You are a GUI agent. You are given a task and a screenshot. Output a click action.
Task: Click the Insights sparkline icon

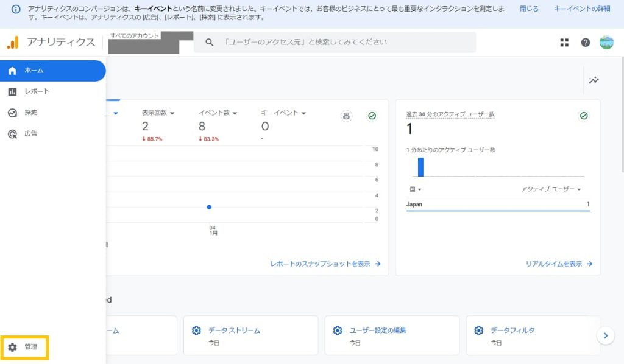coord(594,80)
